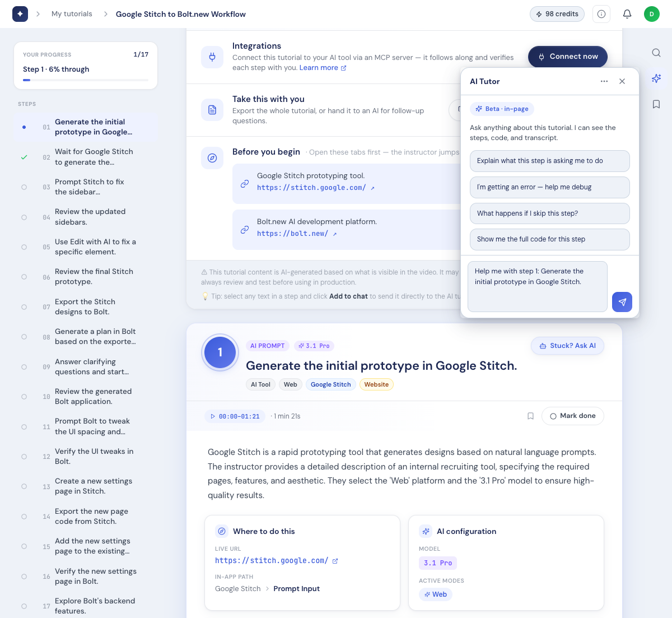Click the AI PROMPT label chip
The height and width of the screenshot is (618, 672).
pos(268,346)
